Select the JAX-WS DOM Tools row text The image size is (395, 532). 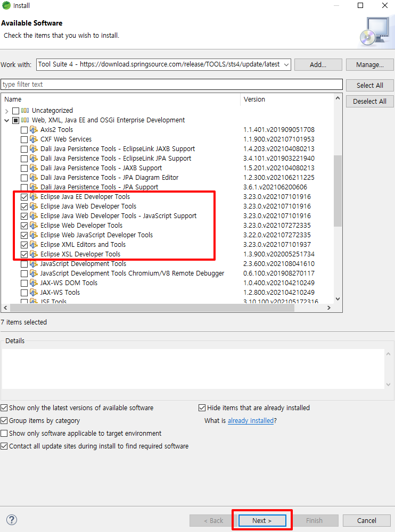point(69,283)
